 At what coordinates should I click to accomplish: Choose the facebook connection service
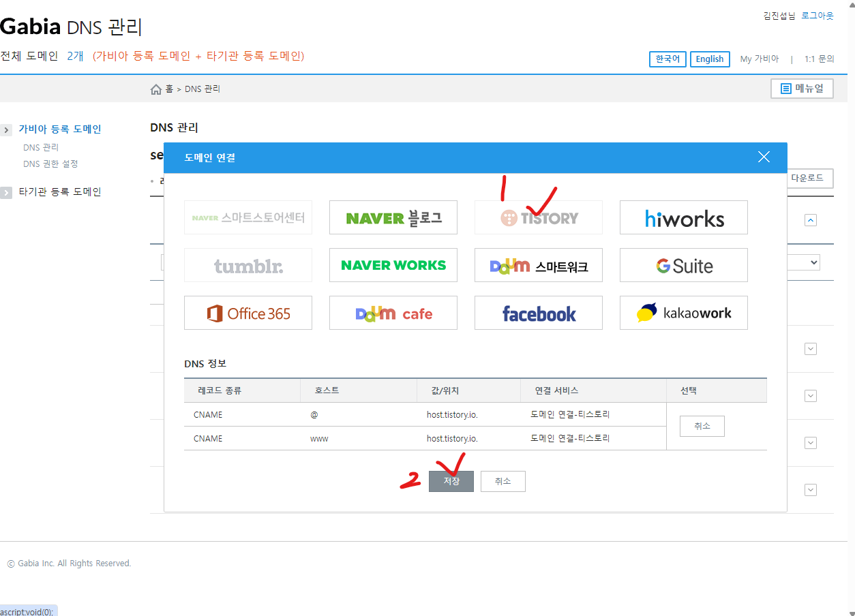pos(538,312)
